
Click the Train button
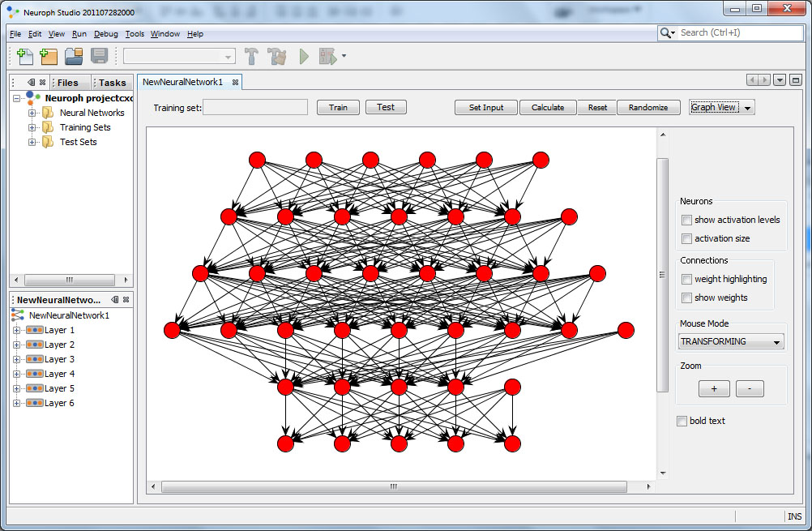click(338, 107)
